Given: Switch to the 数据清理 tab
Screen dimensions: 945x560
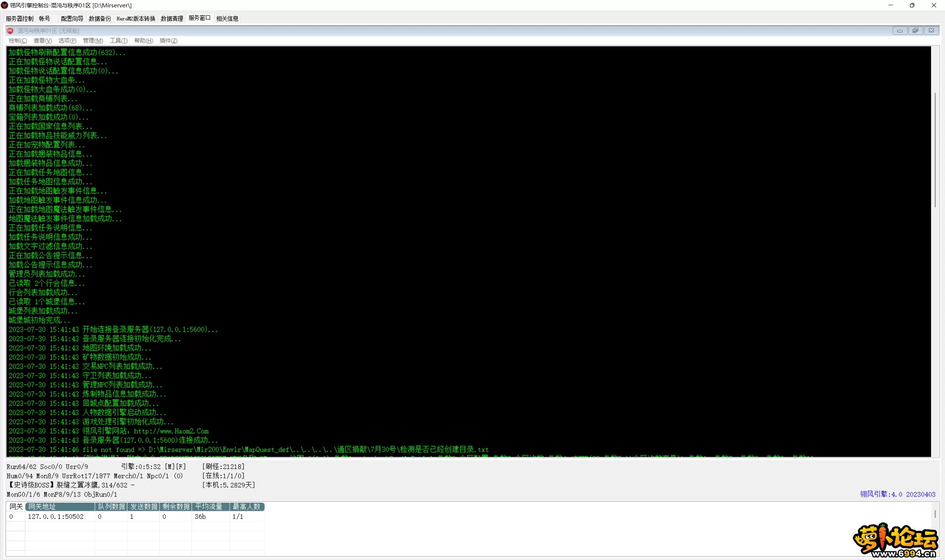Looking at the screenshot, I should coord(172,18).
